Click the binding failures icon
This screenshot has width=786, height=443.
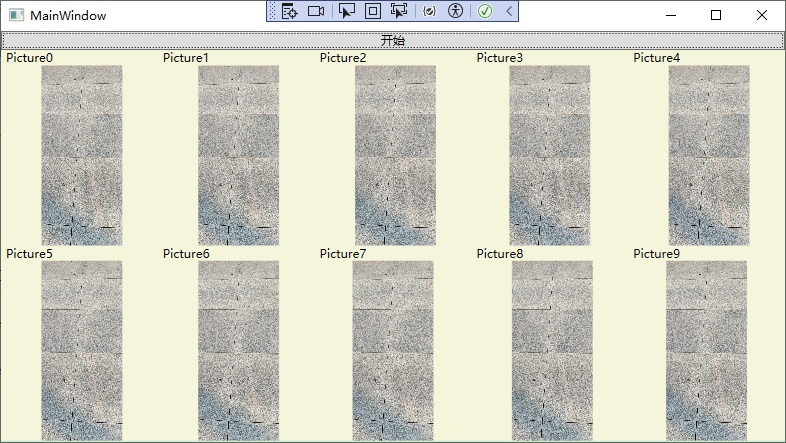pyautogui.click(x=430, y=11)
